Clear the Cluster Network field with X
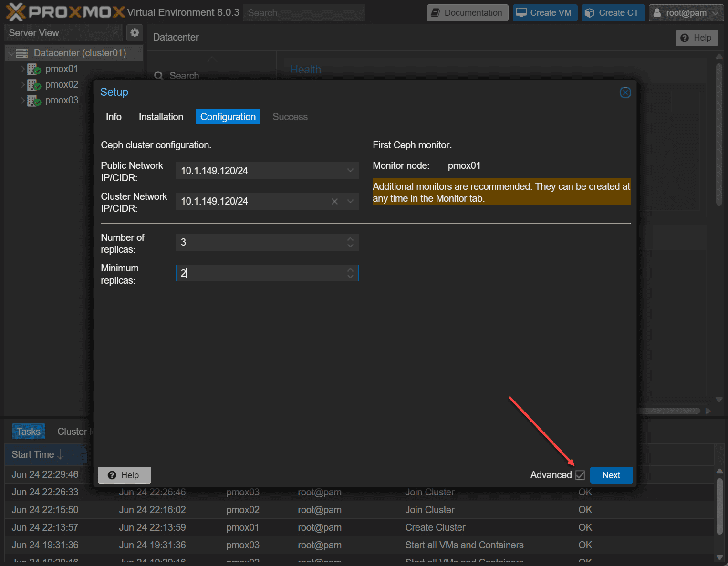728x566 pixels. click(334, 202)
